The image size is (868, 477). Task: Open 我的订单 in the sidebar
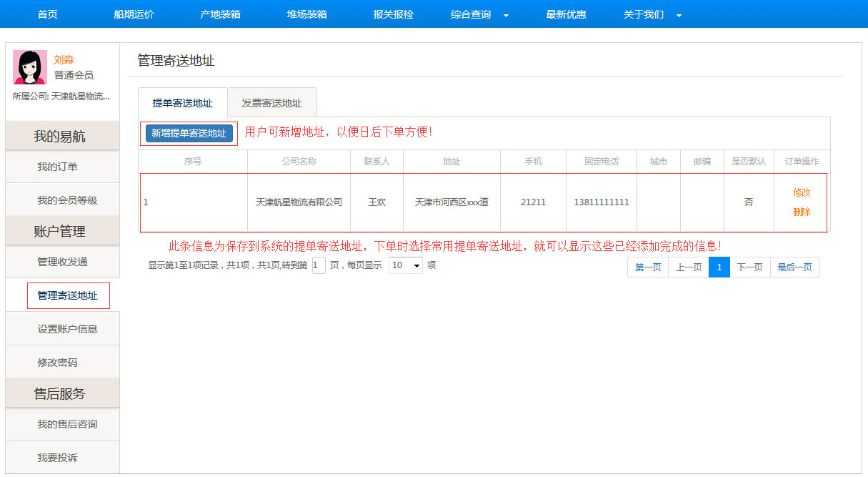pyautogui.click(x=57, y=167)
